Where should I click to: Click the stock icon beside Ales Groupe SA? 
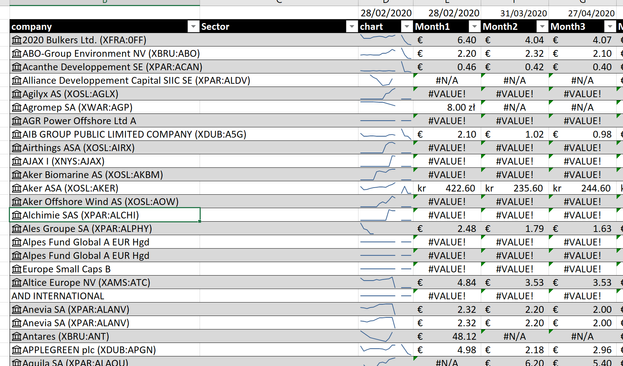[16, 229]
